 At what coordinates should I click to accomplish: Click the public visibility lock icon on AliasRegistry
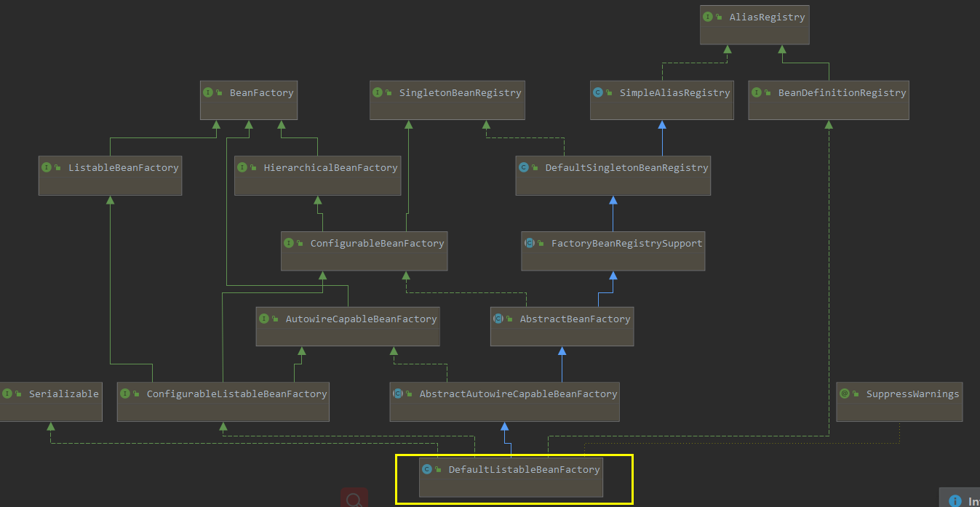coord(719,17)
